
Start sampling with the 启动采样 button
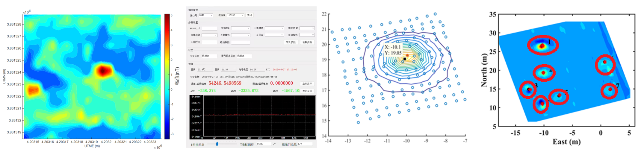tap(307, 84)
